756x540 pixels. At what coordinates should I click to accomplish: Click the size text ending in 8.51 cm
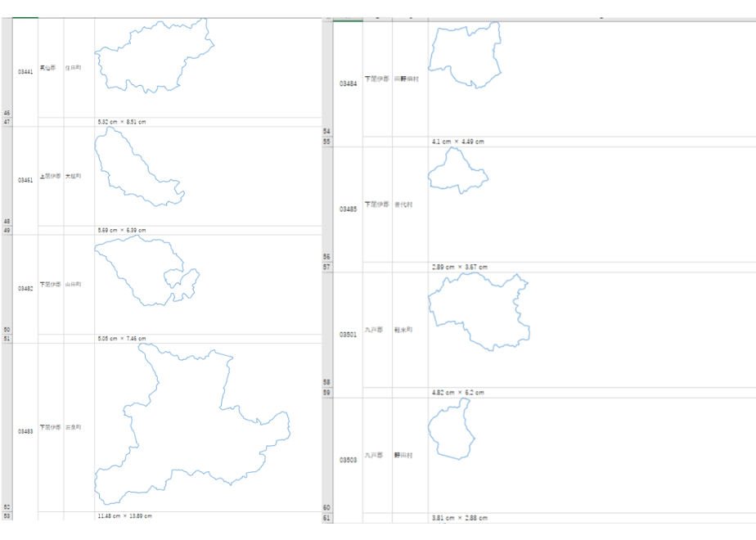pos(121,122)
